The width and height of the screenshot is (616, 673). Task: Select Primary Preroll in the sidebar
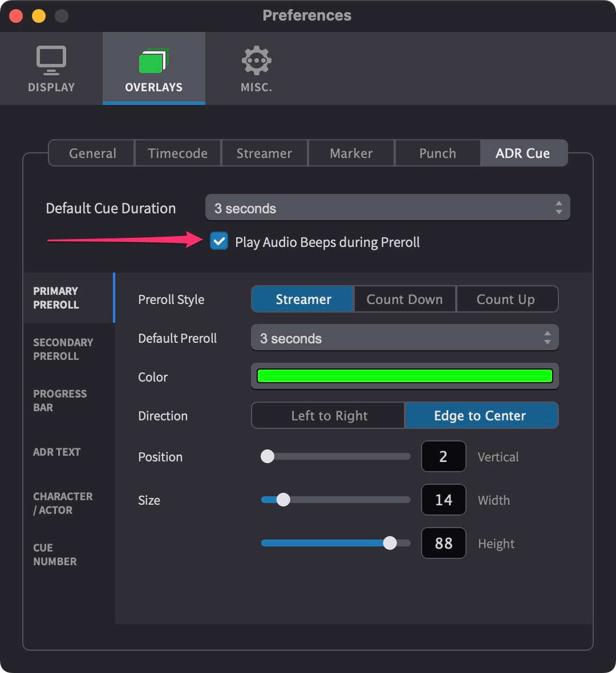(x=70, y=298)
